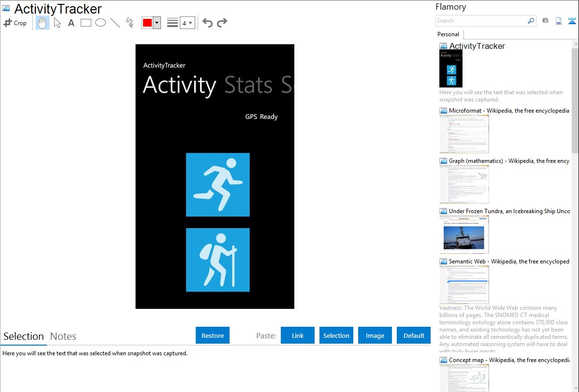Open the Semantic Web snapshot thumbnail
The image size is (579, 392).
(x=464, y=285)
